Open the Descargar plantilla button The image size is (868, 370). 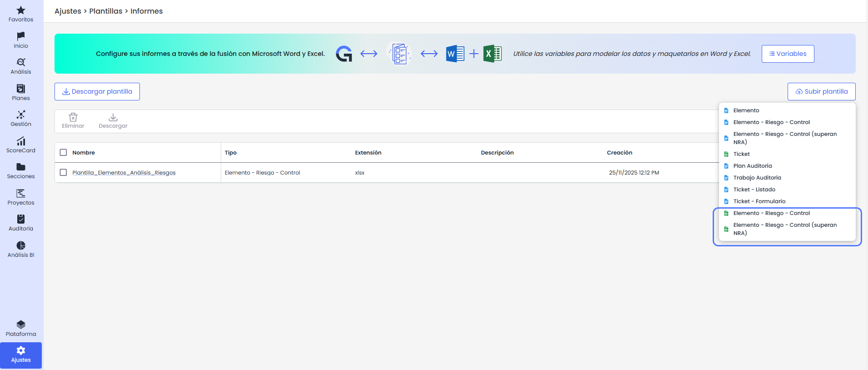click(x=97, y=91)
